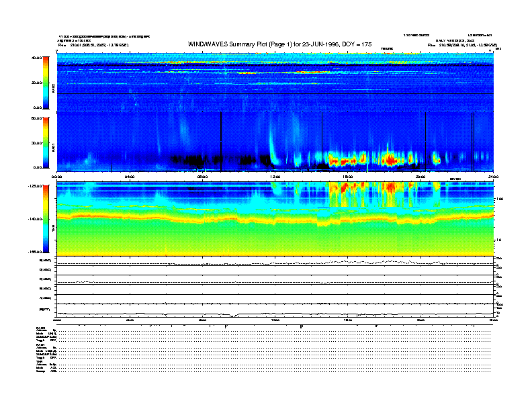
Task: Select the 40.00 label on RAD2 color bar
Action: (x=36, y=58)
